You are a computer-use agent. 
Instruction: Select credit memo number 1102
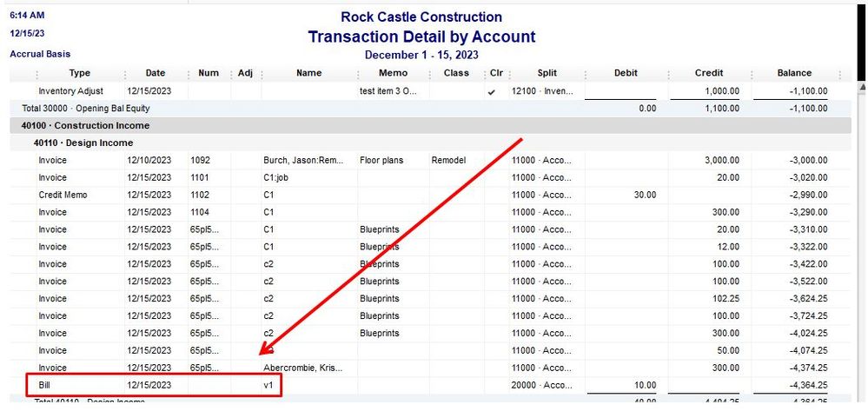[x=201, y=195]
